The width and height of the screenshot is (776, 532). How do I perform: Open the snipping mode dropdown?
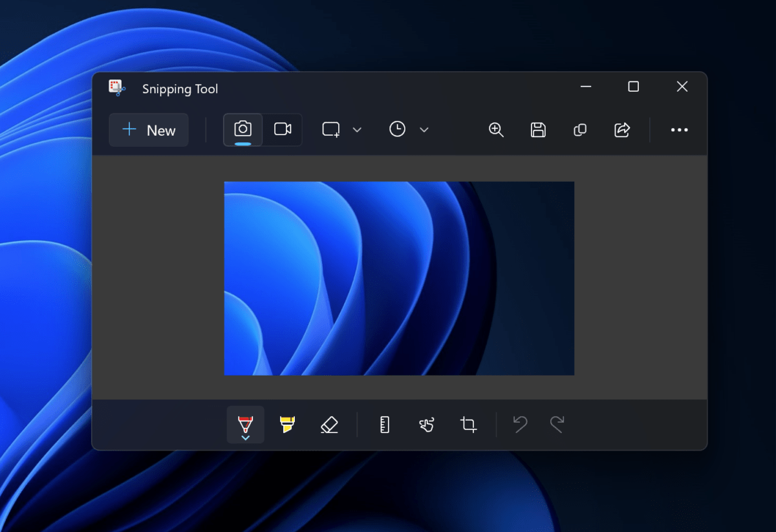tap(357, 129)
